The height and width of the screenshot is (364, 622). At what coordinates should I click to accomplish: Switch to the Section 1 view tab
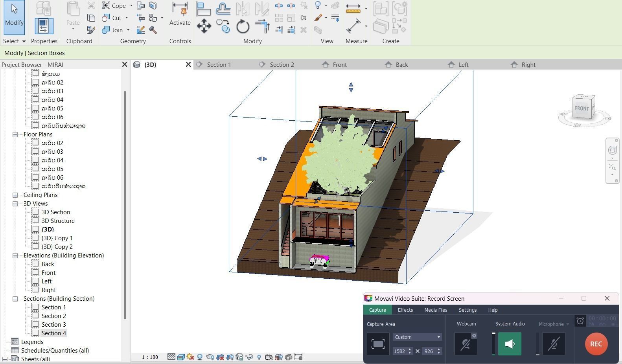point(219,64)
